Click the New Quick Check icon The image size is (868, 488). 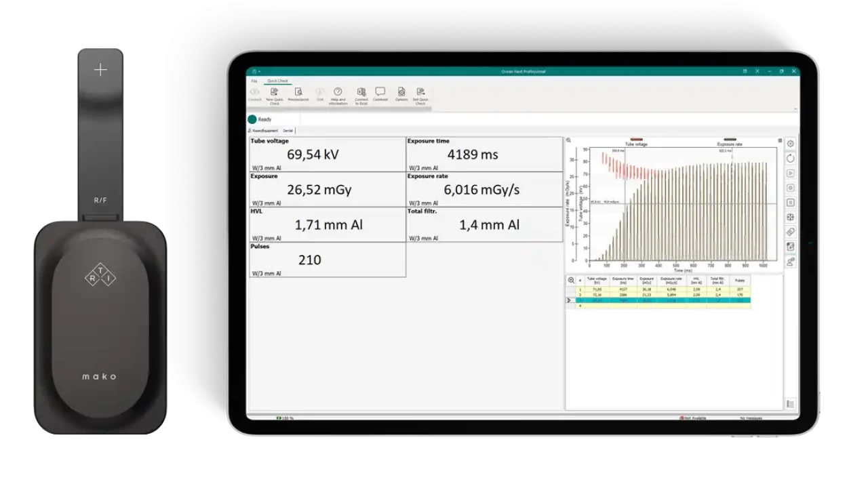click(274, 93)
